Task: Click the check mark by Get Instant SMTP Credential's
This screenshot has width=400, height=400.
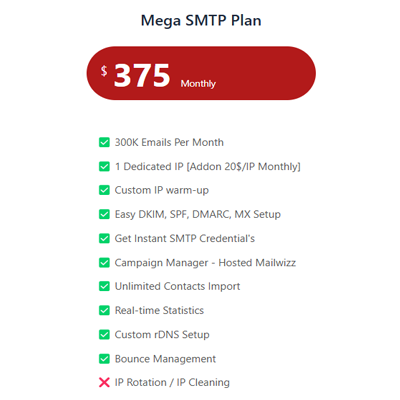Action: [104, 238]
